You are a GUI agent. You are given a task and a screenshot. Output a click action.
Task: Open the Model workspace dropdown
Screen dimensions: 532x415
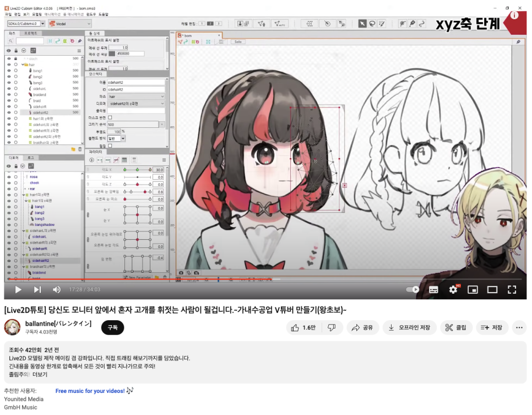coord(70,24)
